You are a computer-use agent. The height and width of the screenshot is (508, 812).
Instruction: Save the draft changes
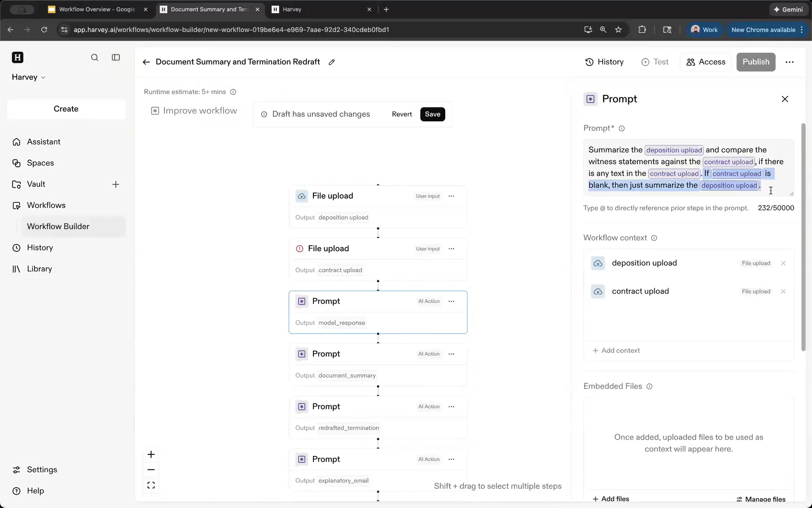pyautogui.click(x=432, y=114)
